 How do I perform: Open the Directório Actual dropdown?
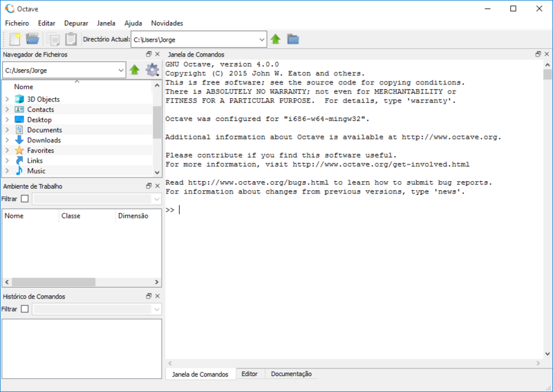[x=262, y=39]
